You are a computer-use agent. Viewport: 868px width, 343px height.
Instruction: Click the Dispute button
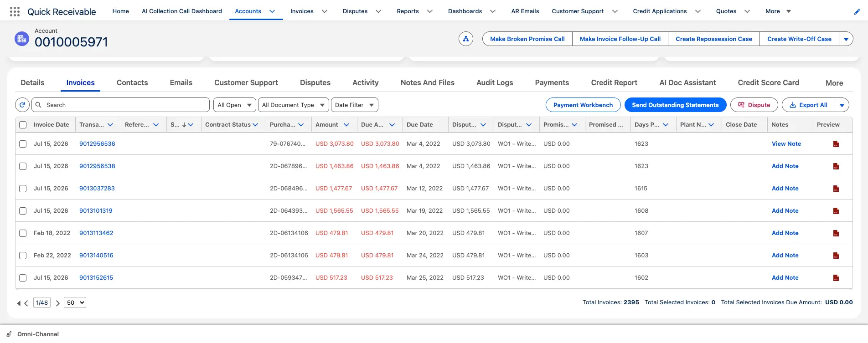pos(754,105)
